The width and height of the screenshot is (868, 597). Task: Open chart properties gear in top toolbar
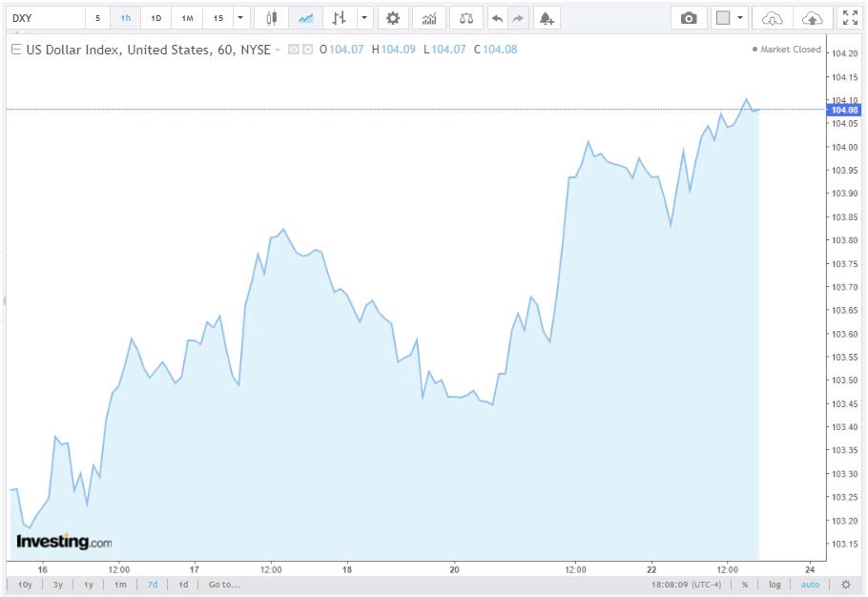pyautogui.click(x=392, y=18)
